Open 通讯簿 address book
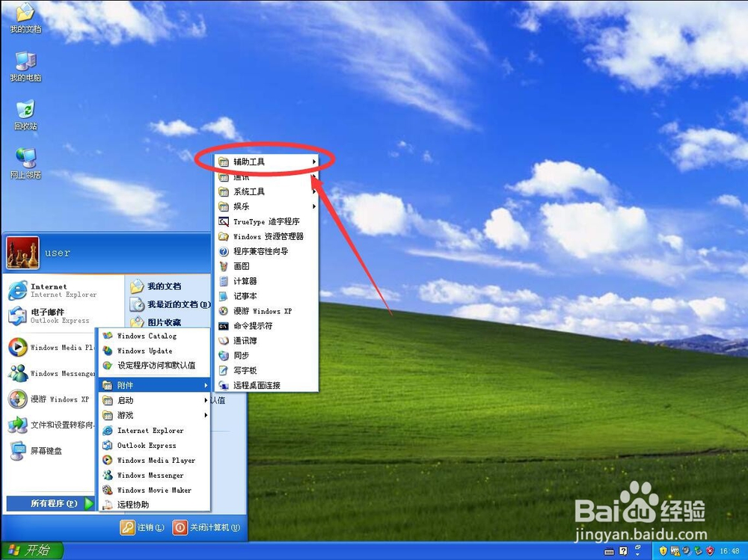The height and width of the screenshot is (560, 748). point(267,341)
